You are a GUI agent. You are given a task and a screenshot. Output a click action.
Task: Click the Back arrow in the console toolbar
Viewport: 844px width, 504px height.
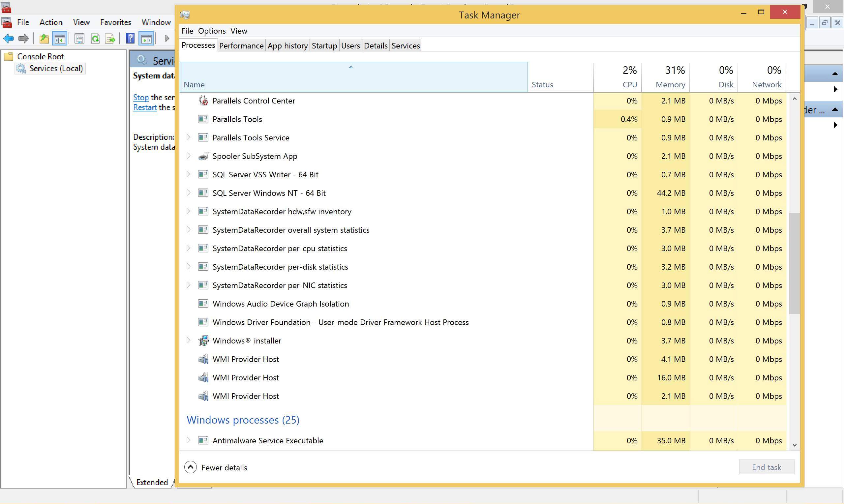pos(9,38)
